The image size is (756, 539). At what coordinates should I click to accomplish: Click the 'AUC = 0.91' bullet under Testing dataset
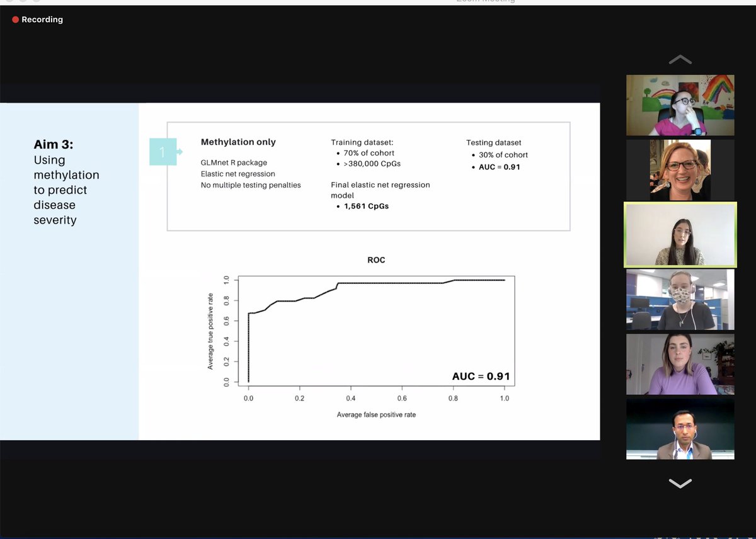[500, 167]
